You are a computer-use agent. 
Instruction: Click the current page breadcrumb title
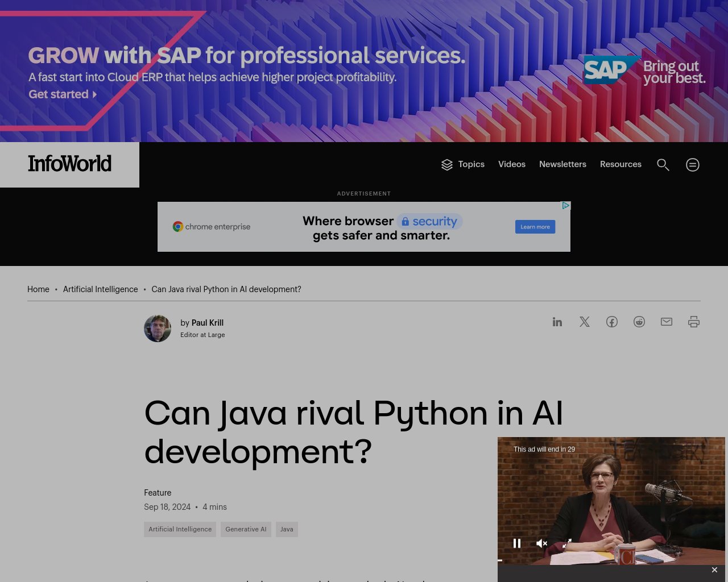[x=226, y=289]
